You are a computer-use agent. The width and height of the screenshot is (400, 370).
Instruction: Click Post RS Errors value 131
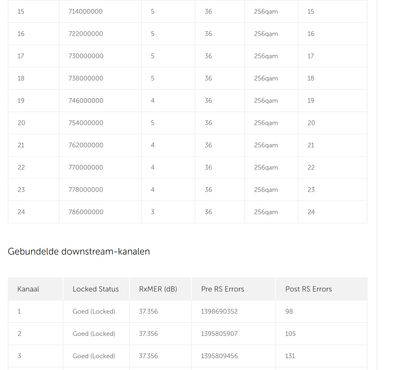coord(290,356)
